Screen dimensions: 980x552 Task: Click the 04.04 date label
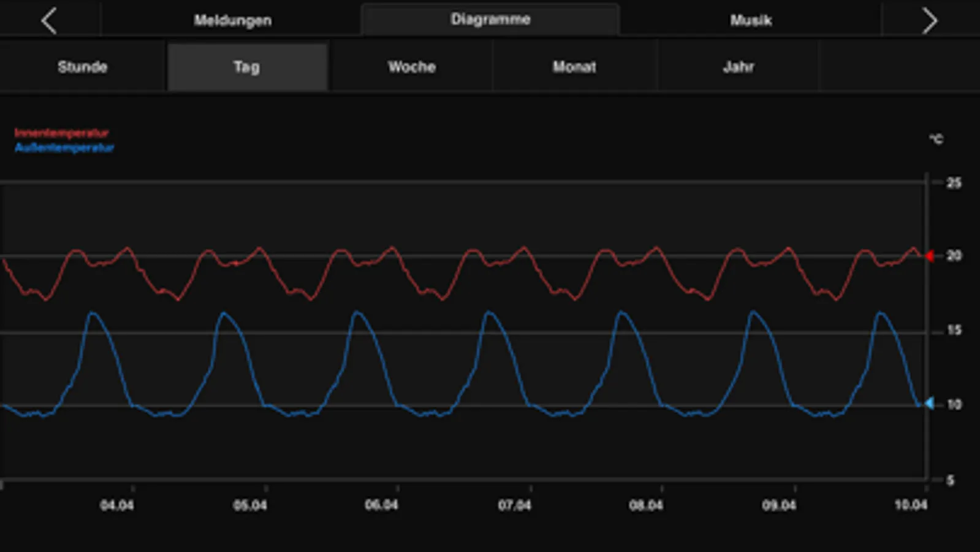pos(116,505)
